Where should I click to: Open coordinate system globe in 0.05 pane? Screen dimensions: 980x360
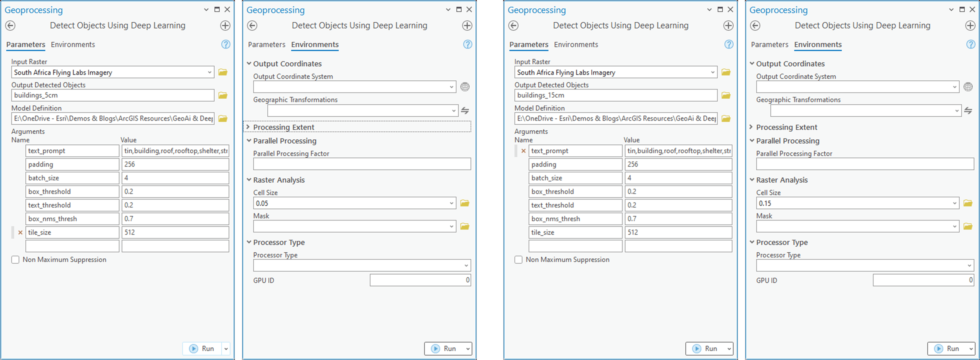tap(465, 87)
